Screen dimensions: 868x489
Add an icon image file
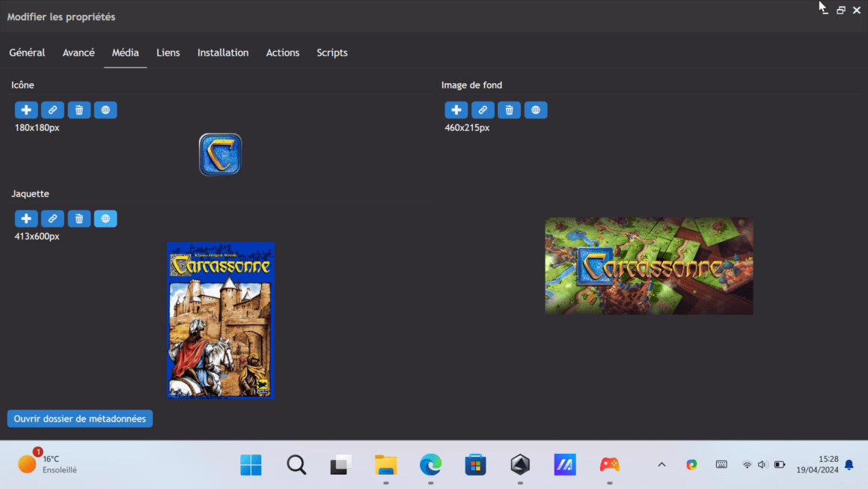[x=26, y=109]
